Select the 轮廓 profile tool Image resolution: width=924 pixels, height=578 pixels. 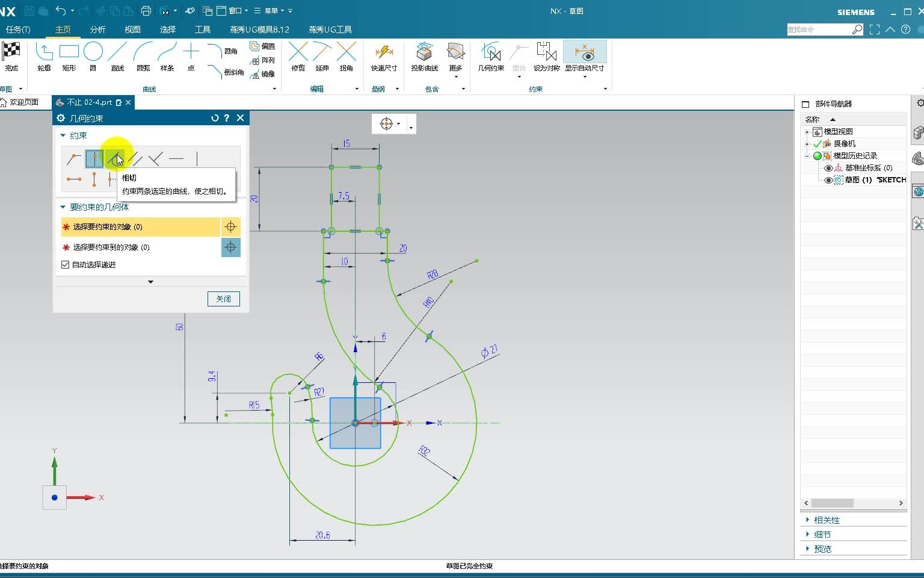pos(44,57)
